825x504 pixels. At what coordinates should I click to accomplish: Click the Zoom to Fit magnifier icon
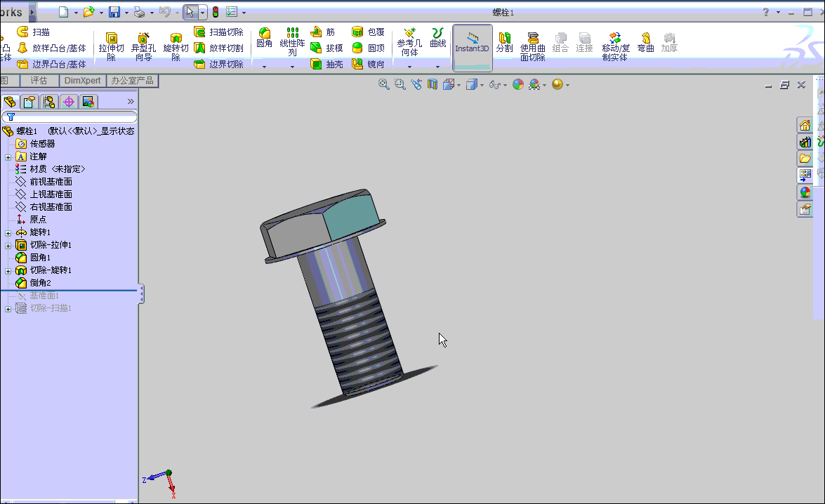[x=383, y=84]
